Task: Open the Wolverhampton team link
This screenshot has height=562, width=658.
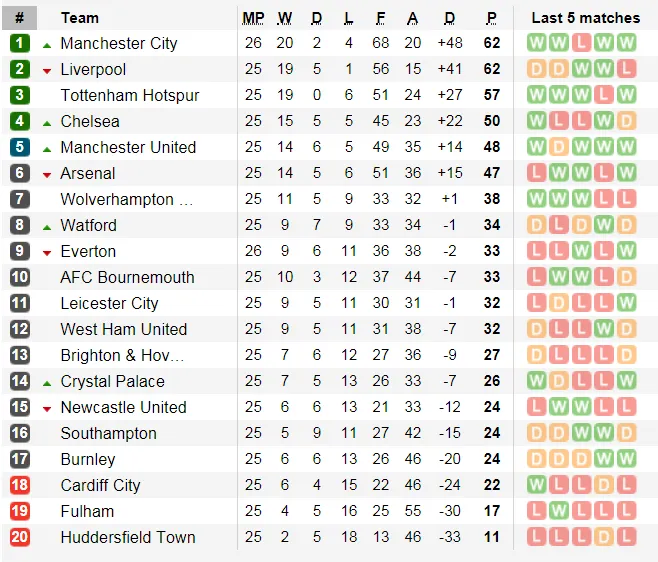Action: 126,199
